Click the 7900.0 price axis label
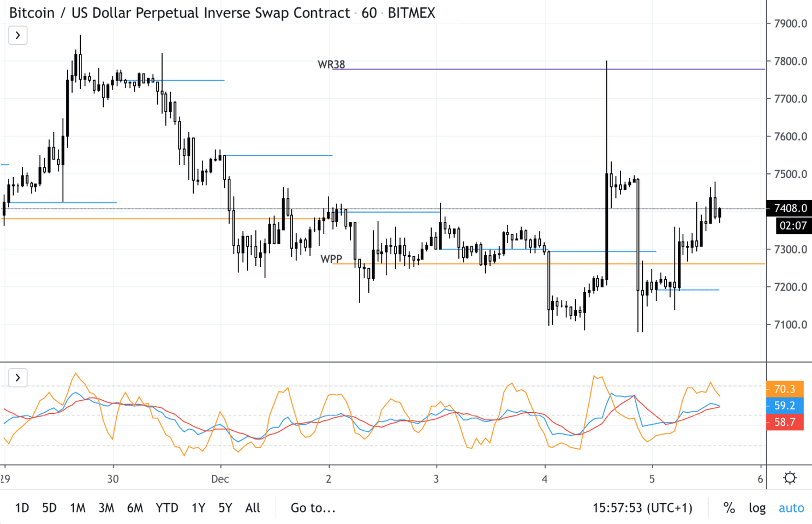812x524 pixels. tap(791, 23)
